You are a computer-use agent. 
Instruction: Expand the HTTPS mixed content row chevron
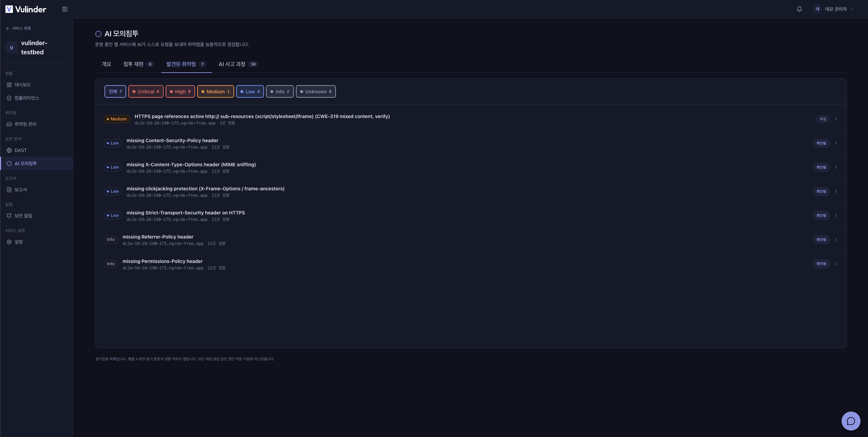click(836, 119)
